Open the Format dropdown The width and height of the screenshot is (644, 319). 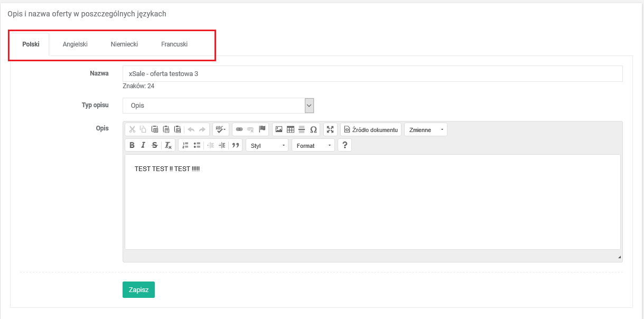point(313,145)
